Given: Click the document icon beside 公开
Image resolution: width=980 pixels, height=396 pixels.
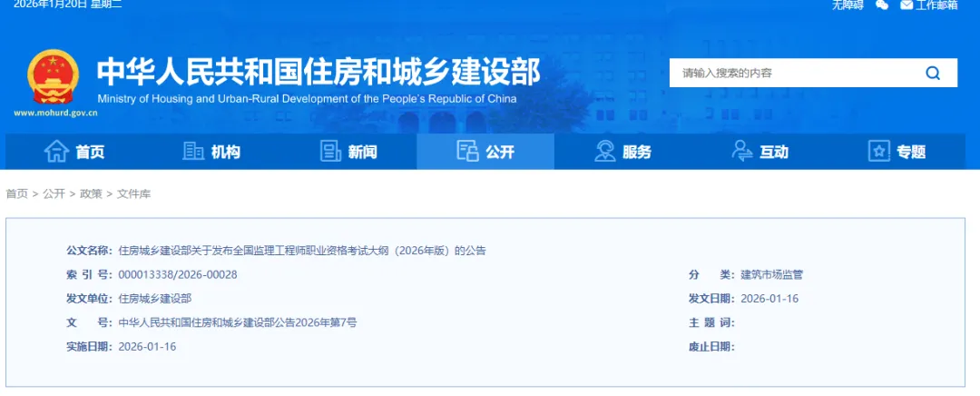Looking at the screenshot, I should 467,152.
